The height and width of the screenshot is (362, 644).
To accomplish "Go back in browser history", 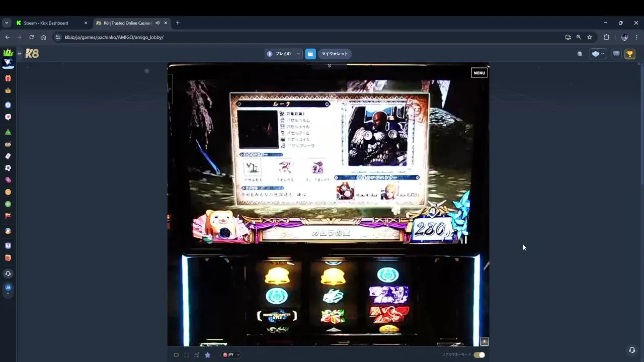I will (7, 37).
